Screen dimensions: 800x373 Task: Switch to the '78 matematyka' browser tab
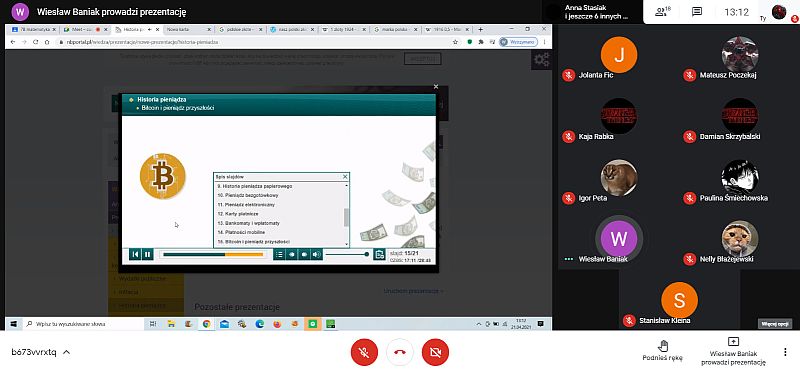[x=34, y=30]
